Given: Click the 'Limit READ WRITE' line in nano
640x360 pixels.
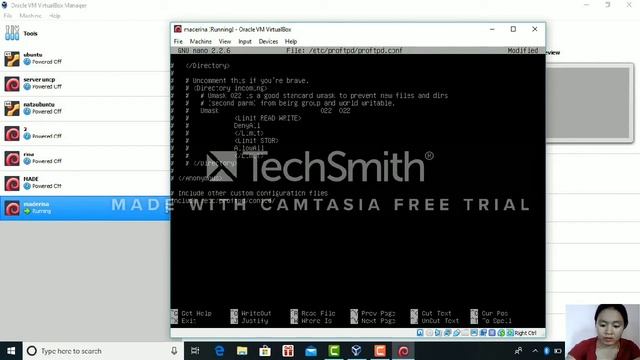Looking at the screenshot, I should (x=268, y=118).
